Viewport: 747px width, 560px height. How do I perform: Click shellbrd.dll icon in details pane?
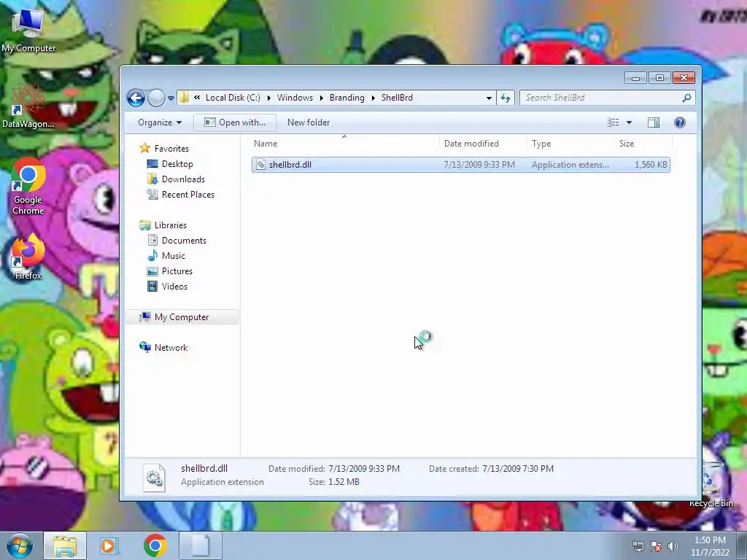tap(155, 477)
